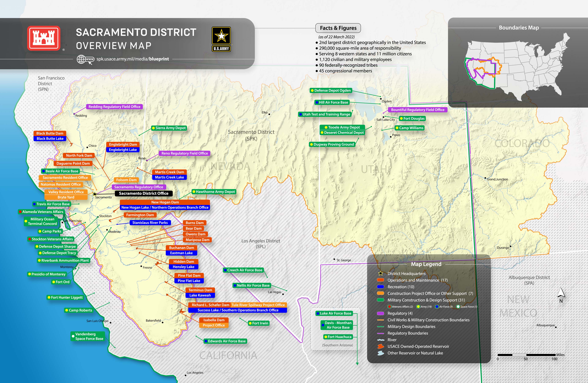Select the Reno Regulatory Field Office label
The height and width of the screenshot is (383, 588).
point(185,153)
